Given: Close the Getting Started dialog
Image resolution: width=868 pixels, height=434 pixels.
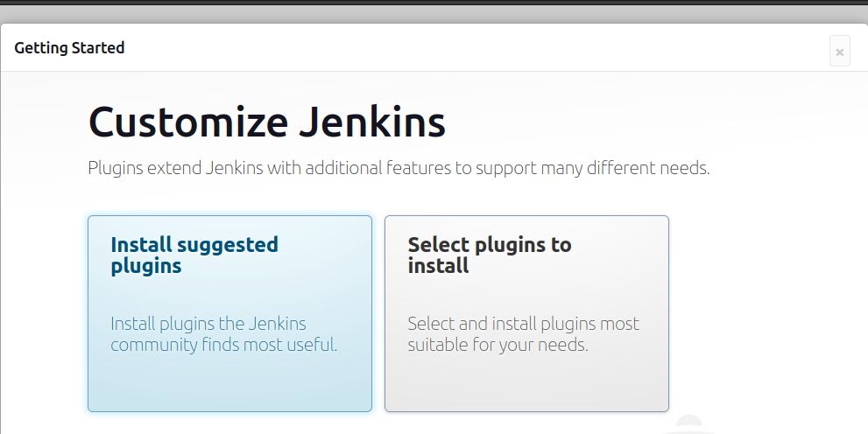Looking at the screenshot, I should pos(839,52).
